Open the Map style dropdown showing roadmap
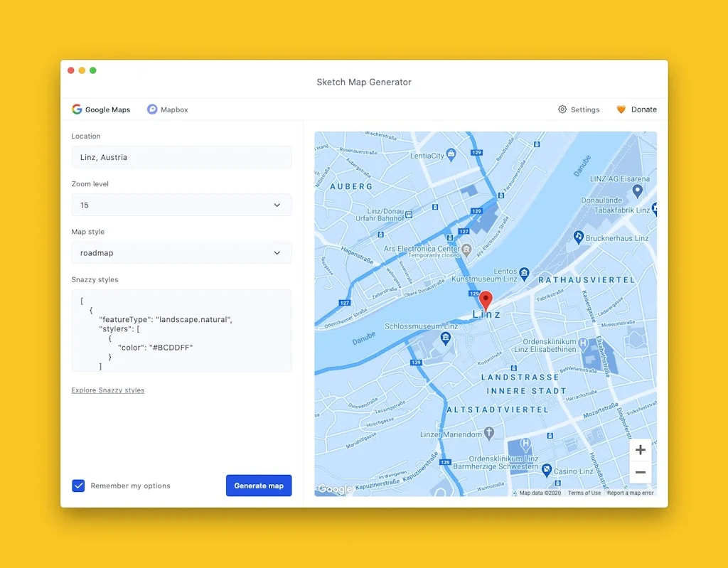 click(181, 252)
